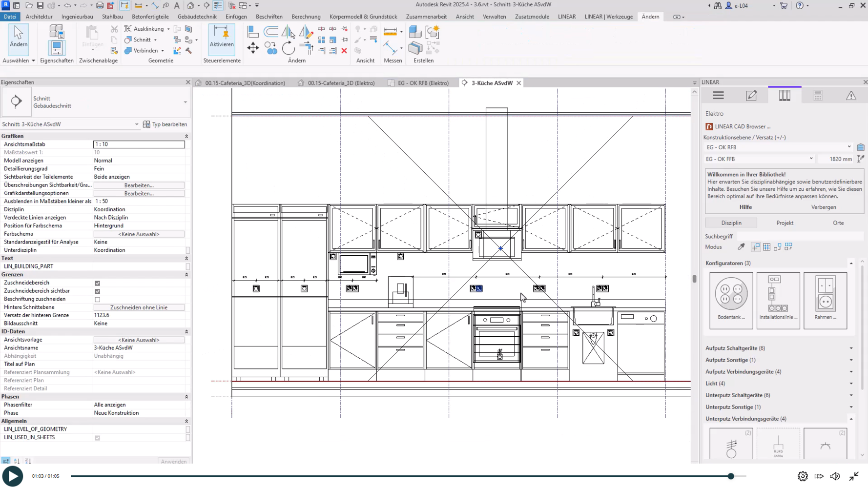Click the red Delete X icon
The height and width of the screenshot is (488, 868).
[x=344, y=51]
